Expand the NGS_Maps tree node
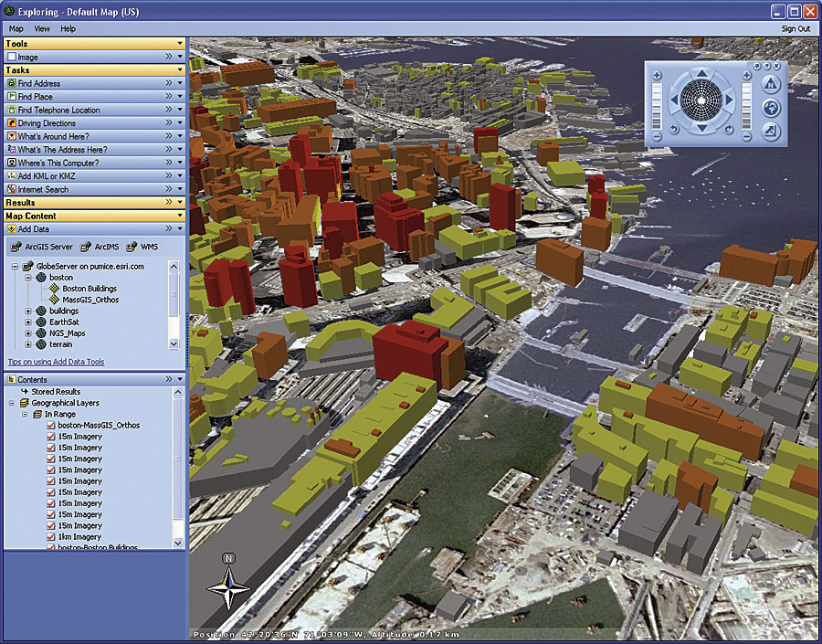822x644 pixels. tap(28, 333)
